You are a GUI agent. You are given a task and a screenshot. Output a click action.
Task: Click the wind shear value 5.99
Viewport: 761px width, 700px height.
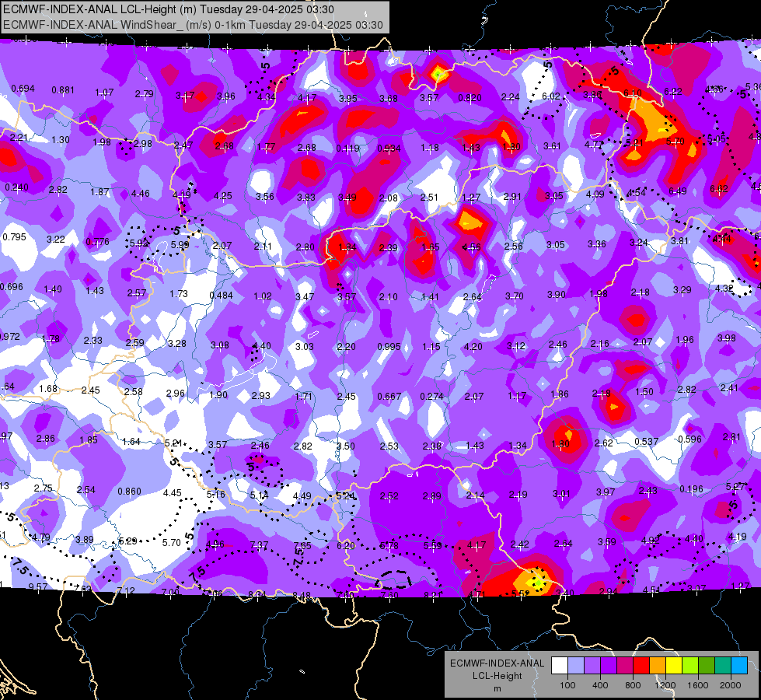pos(180,245)
